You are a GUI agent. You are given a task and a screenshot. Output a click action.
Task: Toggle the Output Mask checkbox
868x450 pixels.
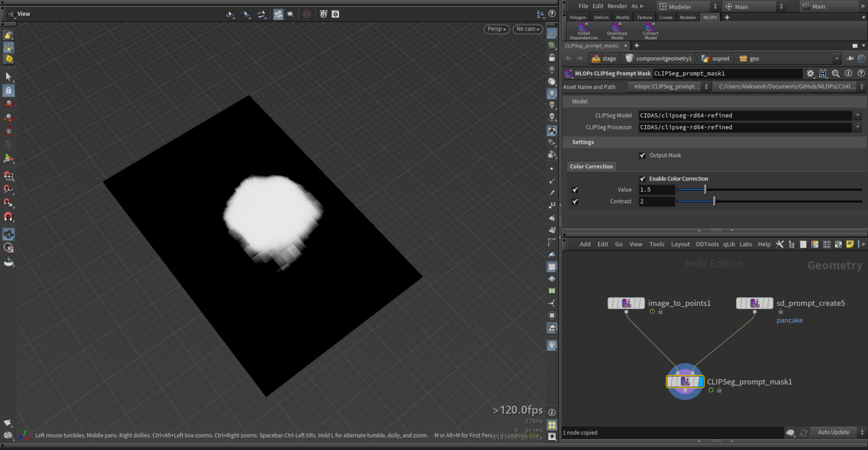tap(643, 156)
